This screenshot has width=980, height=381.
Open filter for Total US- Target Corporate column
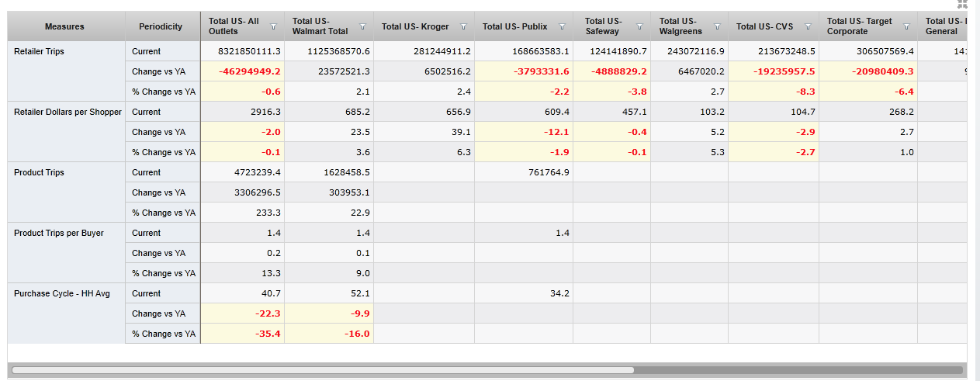tap(906, 26)
